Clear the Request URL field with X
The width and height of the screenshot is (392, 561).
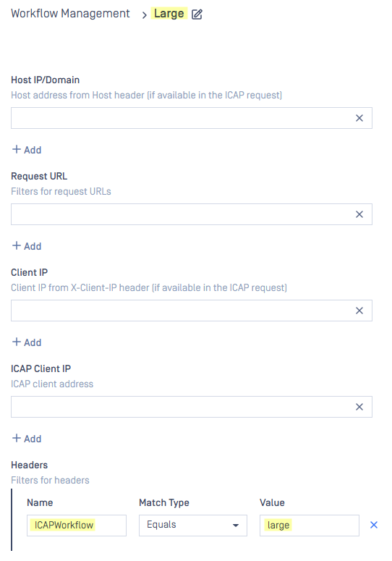[359, 214]
